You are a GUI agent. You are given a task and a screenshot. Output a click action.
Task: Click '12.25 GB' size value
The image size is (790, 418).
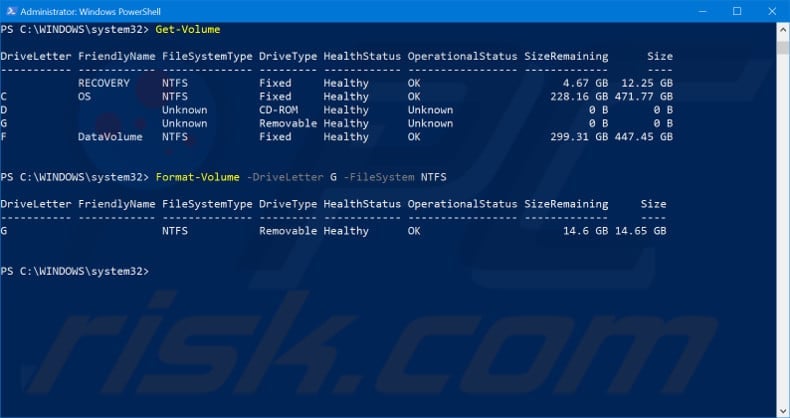click(x=647, y=83)
